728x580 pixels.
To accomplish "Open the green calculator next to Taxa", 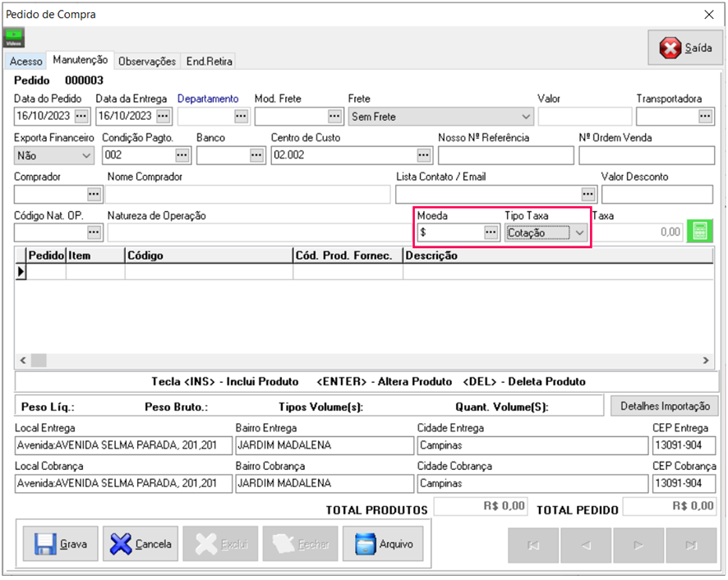I will [699, 232].
